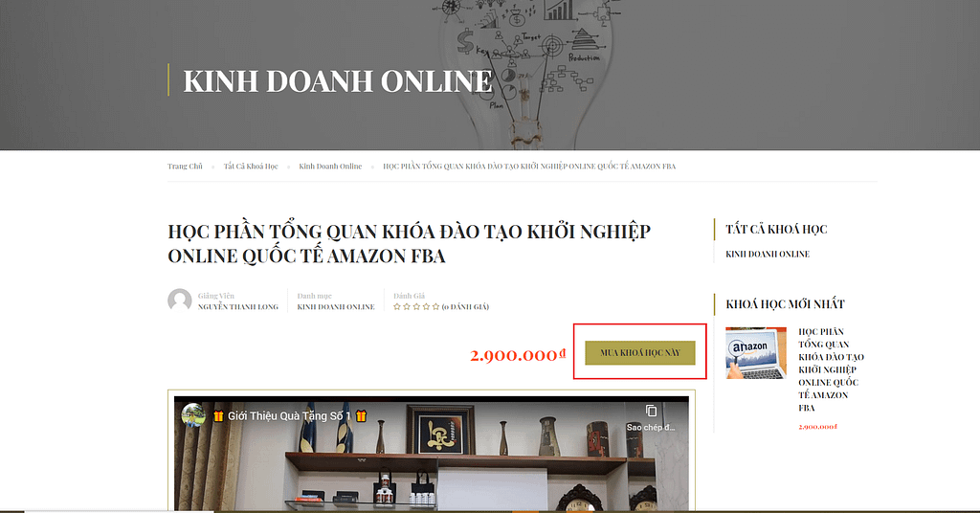980x513 pixels.
Task: Open the sidebar newest course title link
Action: coord(831,369)
